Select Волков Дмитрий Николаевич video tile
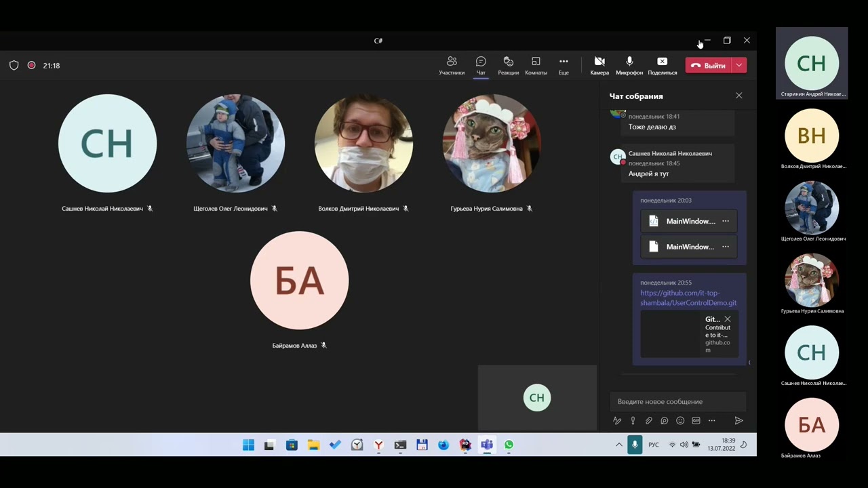Viewport: 868px width, 488px height. [363, 144]
